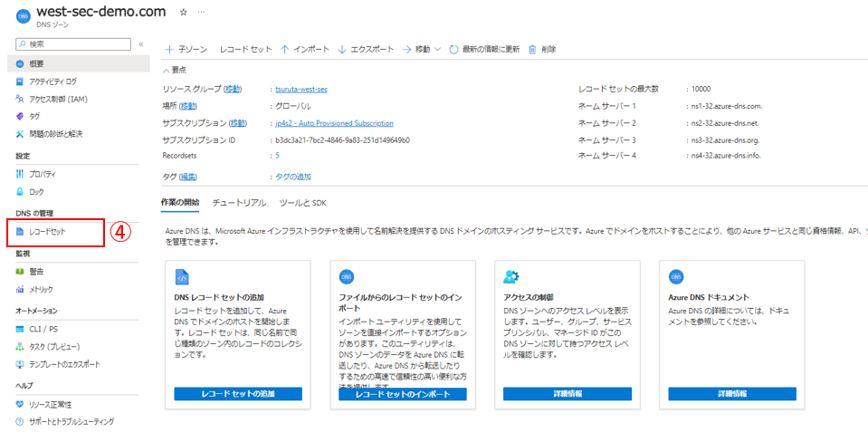Click 詳細情報 button under アクセスの制御
The image size is (868, 442).
pos(568,394)
